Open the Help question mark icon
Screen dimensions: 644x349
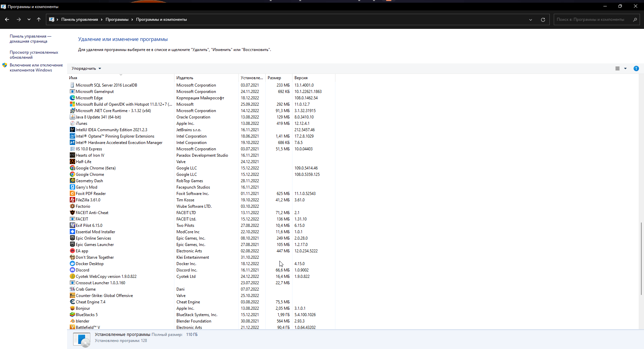tap(636, 68)
